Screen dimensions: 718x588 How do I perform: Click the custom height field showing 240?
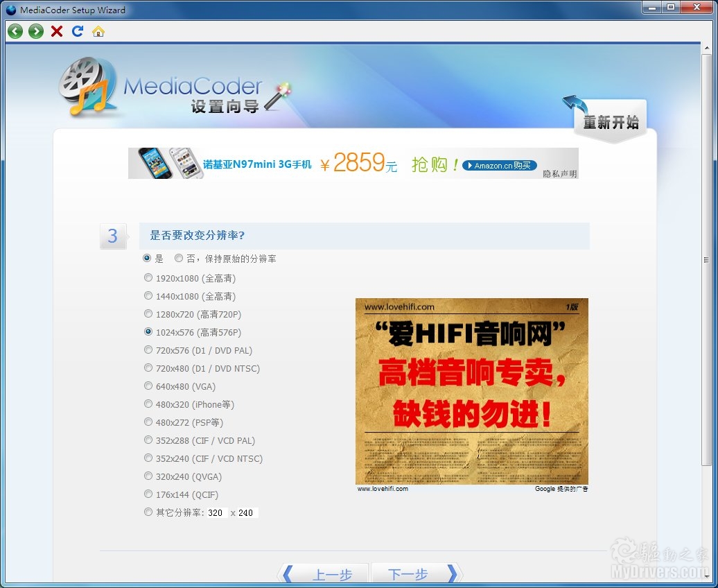247,512
